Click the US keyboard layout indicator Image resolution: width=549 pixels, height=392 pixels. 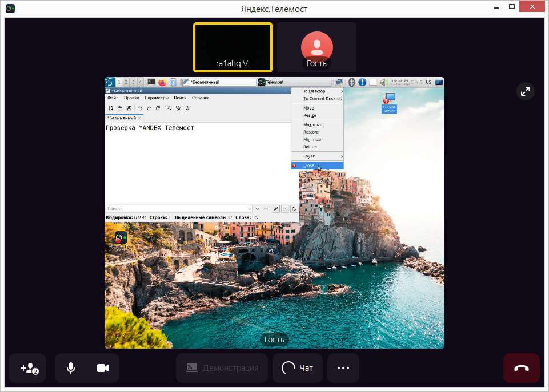click(x=428, y=82)
